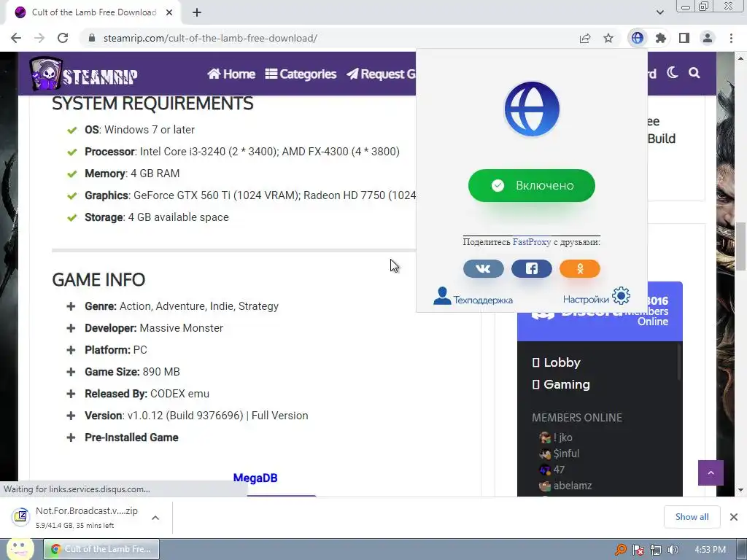The width and height of the screenshot is (747, 560).
Task: Click the Chrome taskbar button
Action: click(x=101, y=549)
